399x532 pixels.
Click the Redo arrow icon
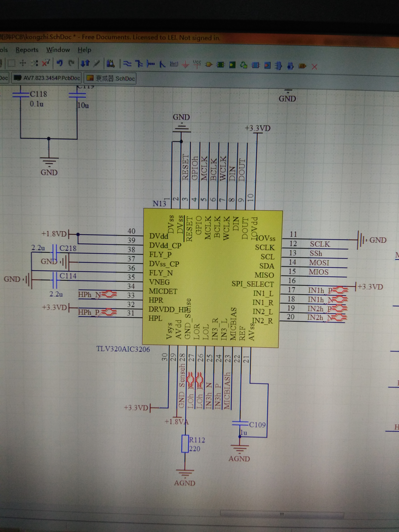(x=71, y=63)
